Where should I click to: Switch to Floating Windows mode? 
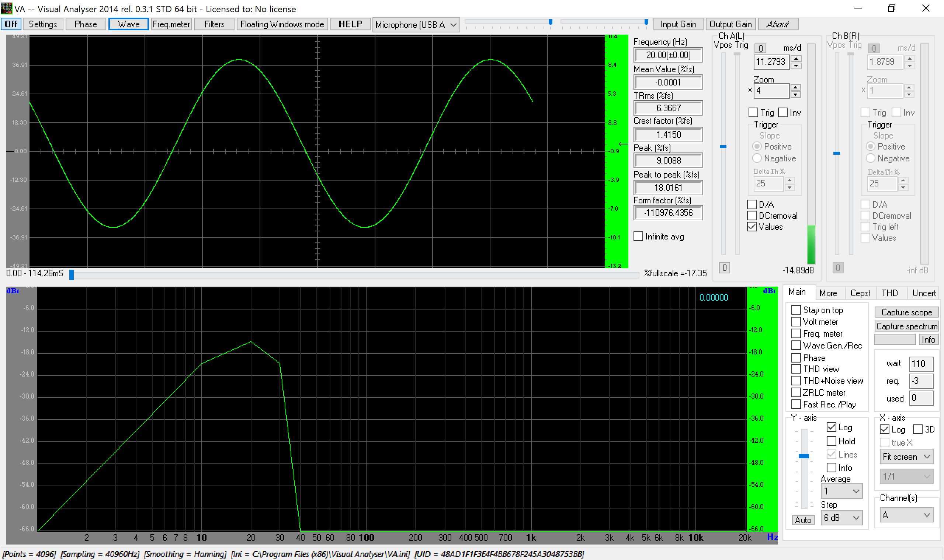[282, 24]
